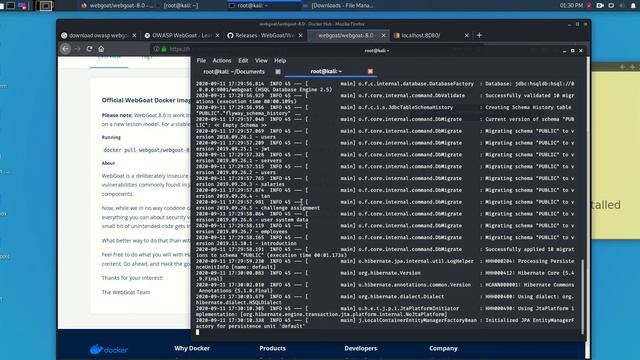
Task: Click the Docker logo in page footer
Action: pos(109,349)
